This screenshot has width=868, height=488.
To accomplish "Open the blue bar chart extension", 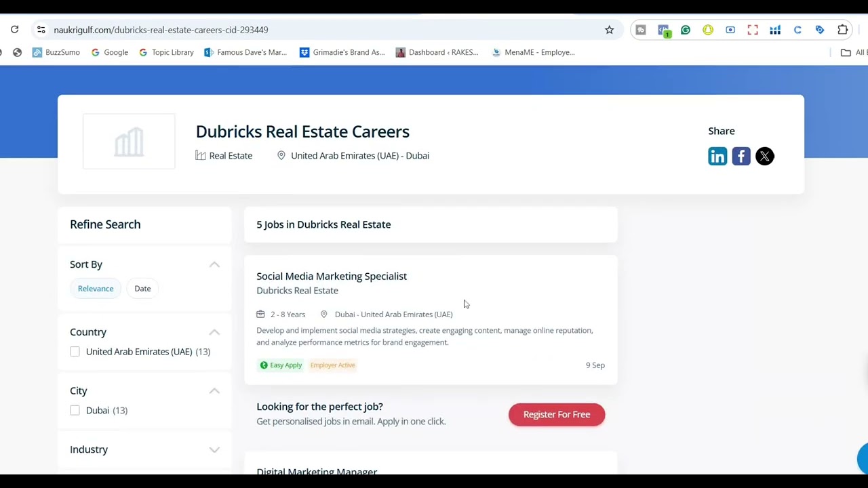I will tap(775, 30).
